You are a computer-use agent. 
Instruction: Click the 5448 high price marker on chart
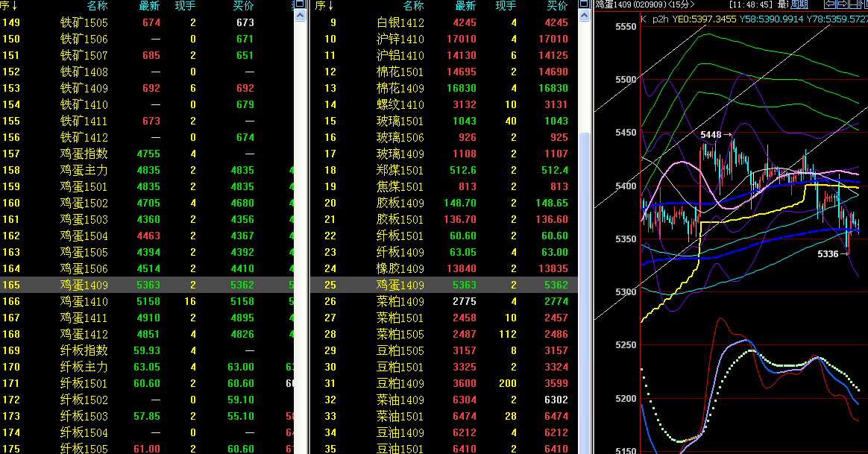point(711,135)
